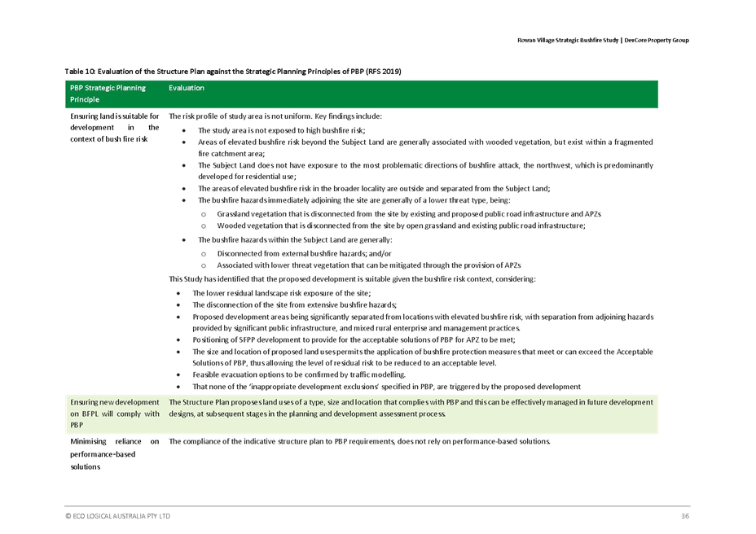Click bullet 'The study area is not exposed to high bushfire risk'
The image size is (756, 534).
282,130
